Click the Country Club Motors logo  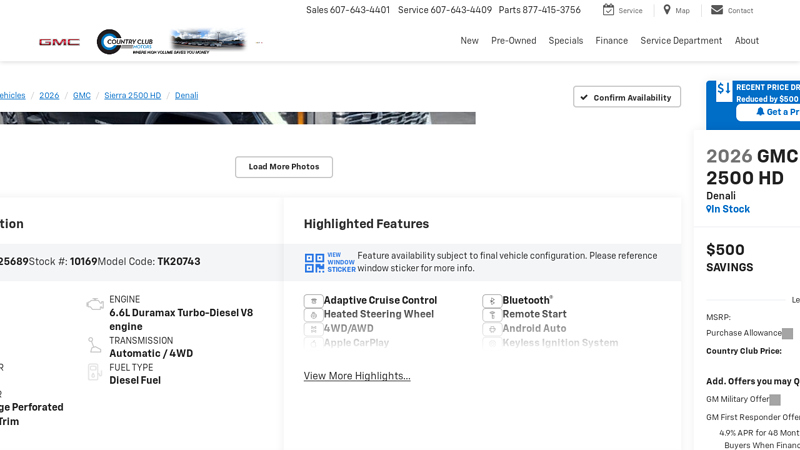pyautogui.click(x=124, y=42)
